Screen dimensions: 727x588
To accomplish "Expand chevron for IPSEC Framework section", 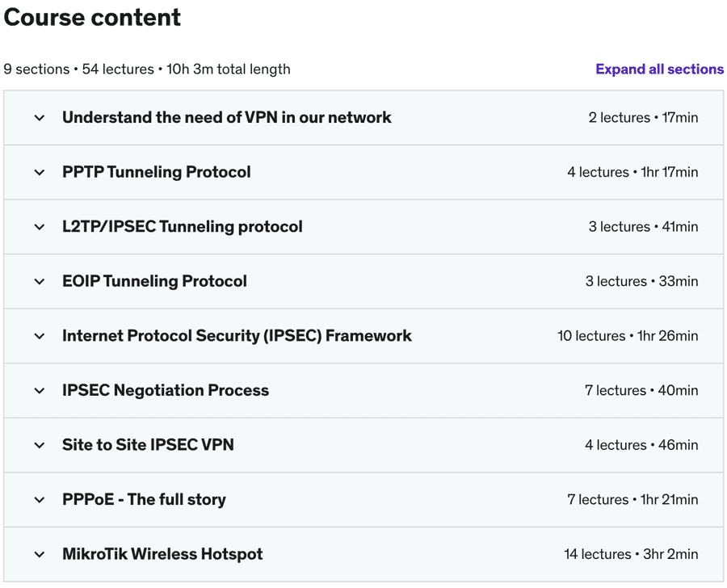I will (40, 336).
